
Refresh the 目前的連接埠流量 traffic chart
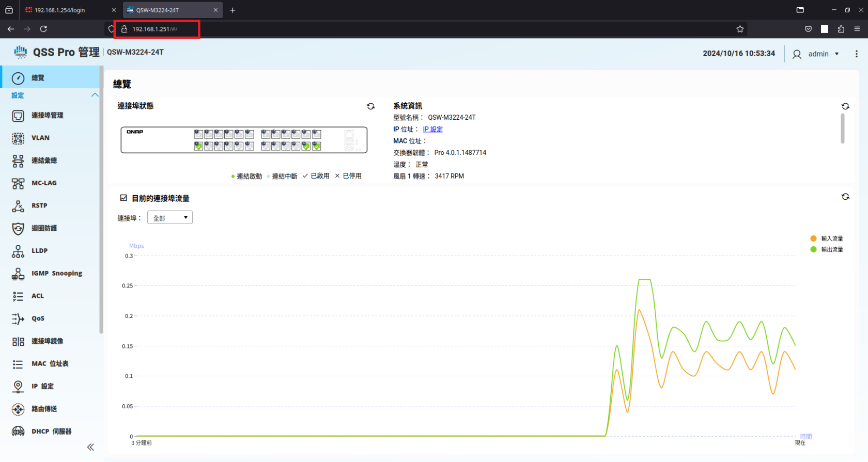pyautogui.click(x=845, y=197)
